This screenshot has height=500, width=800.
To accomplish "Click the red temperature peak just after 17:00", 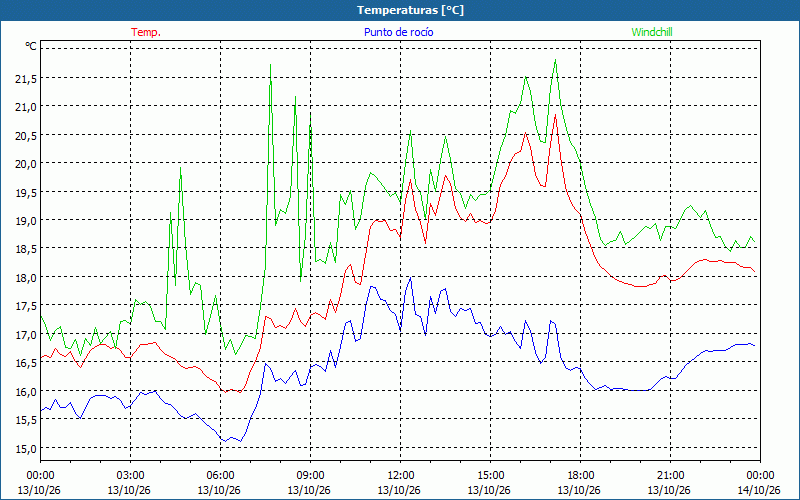I will (555, 115).
